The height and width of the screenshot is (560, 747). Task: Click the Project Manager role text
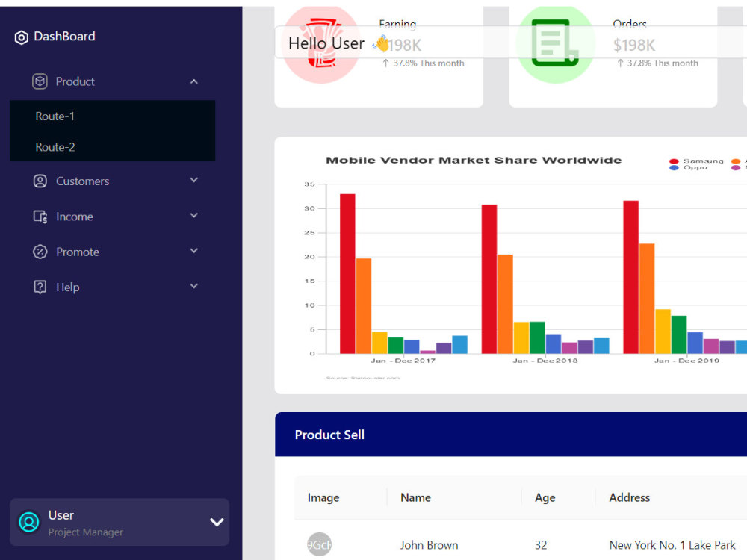coord(86,532)
